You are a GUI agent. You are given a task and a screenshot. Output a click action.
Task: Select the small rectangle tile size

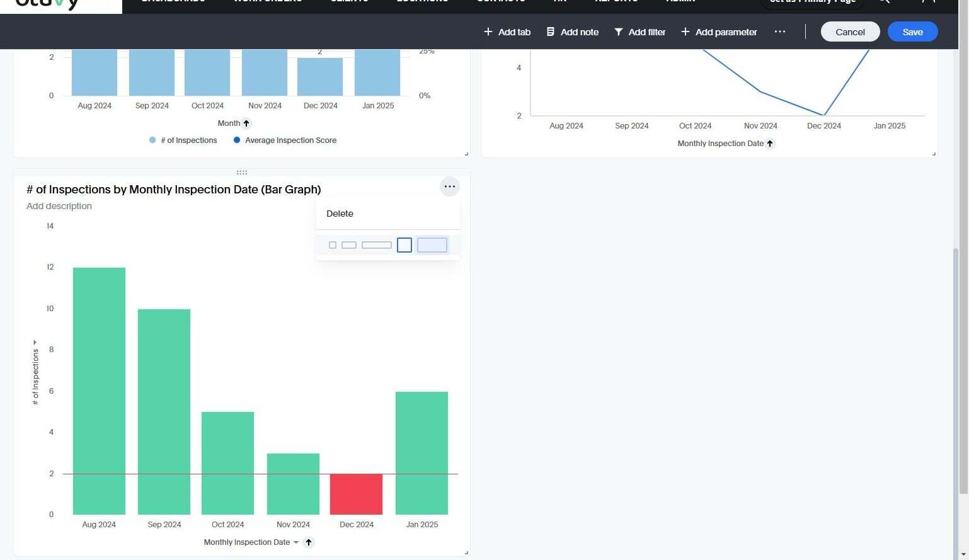click(349, 245)
